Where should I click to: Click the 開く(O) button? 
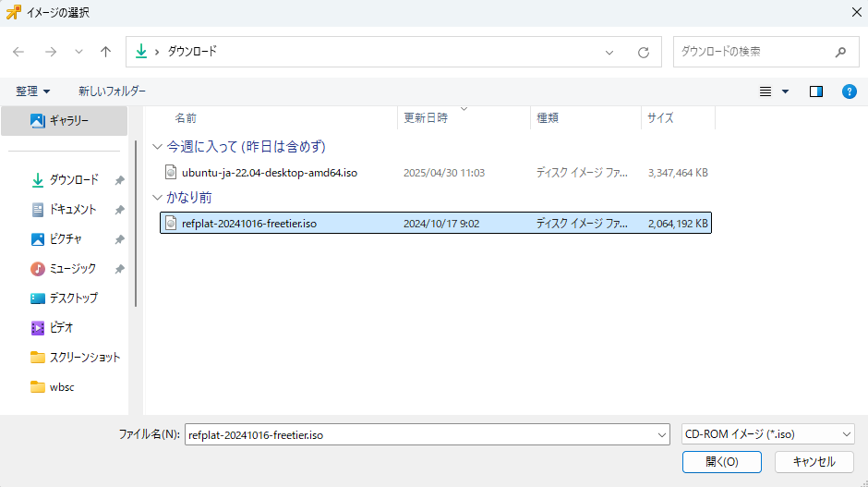721,461
